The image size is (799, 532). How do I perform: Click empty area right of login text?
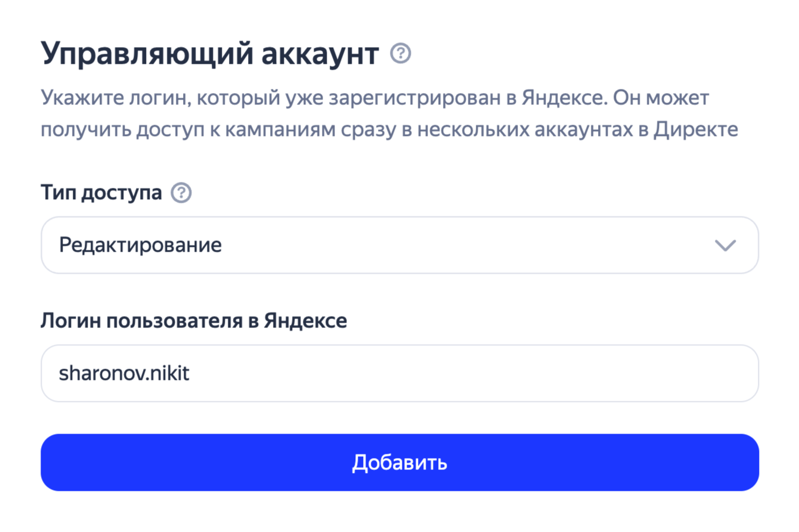477,373
